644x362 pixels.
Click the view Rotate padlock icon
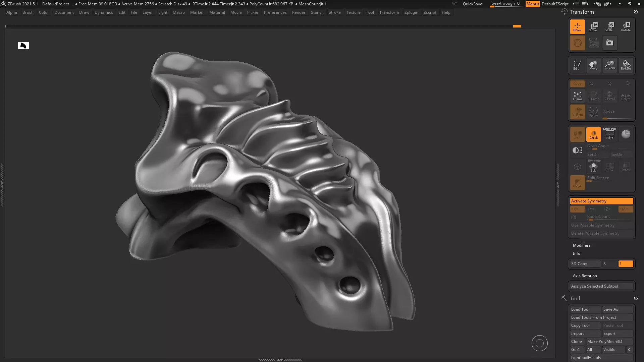626,65
